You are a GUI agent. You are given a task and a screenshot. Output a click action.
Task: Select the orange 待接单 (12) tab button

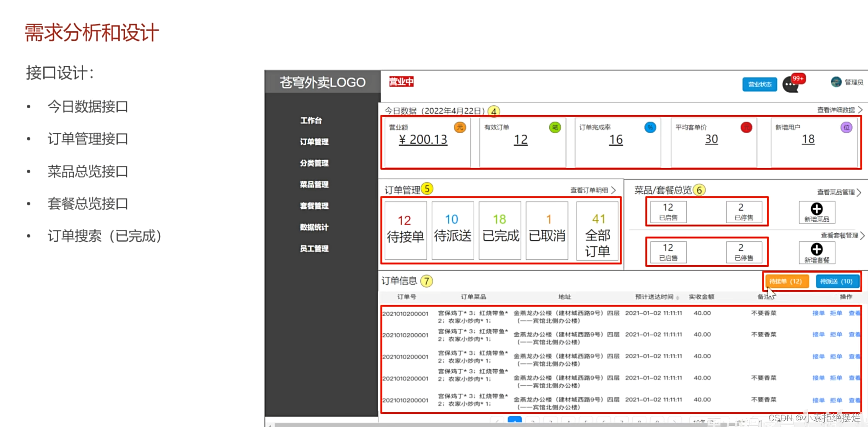click(x=787, y=281)
